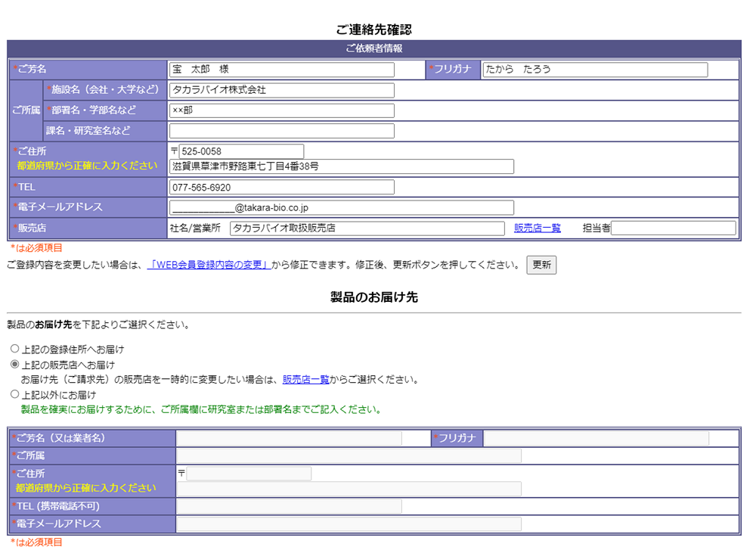Select radio option 上記の販売店へお届け

14,365
